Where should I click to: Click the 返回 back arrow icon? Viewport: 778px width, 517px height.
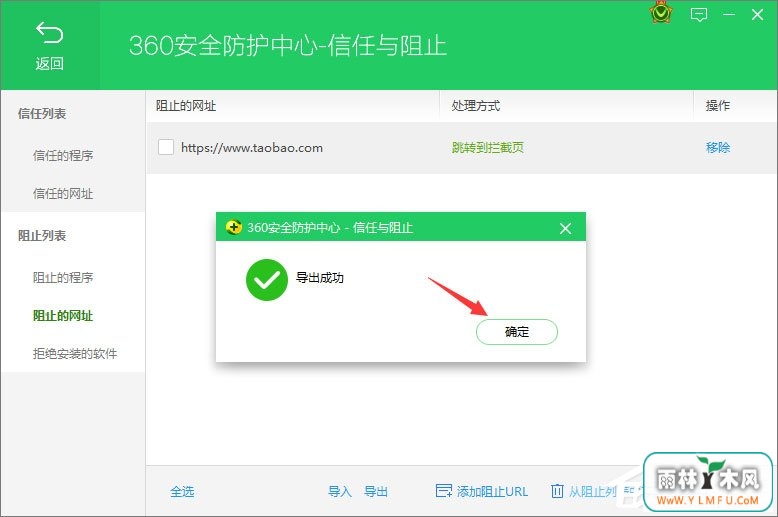50,32
